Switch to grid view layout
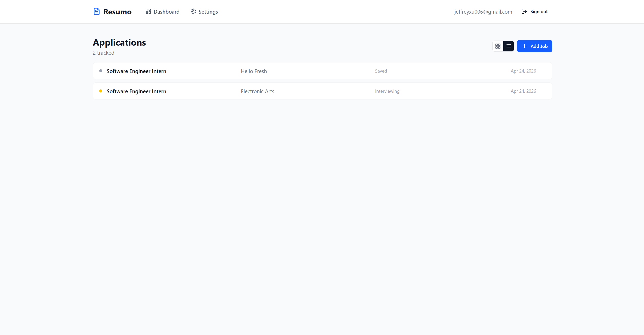644x335 pixels. 498,46
